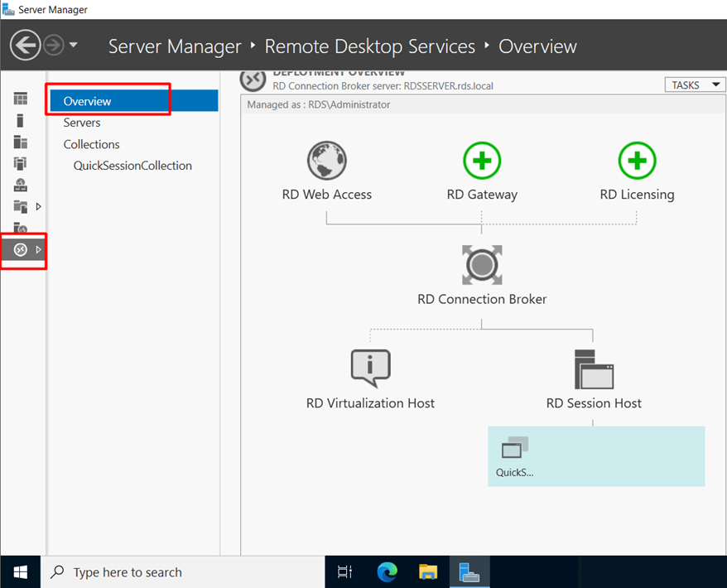Image resolution: width=727 pixels, height=588 pixels.
Task: Click the Overview breadcrumb title
Action: pyautogui.click(x=538, y=46)
